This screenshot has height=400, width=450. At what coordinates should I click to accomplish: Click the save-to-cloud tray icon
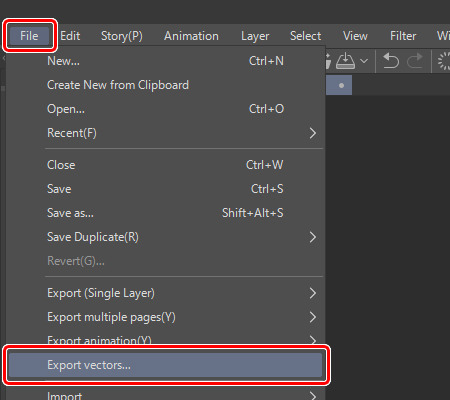tap(345, 61)
